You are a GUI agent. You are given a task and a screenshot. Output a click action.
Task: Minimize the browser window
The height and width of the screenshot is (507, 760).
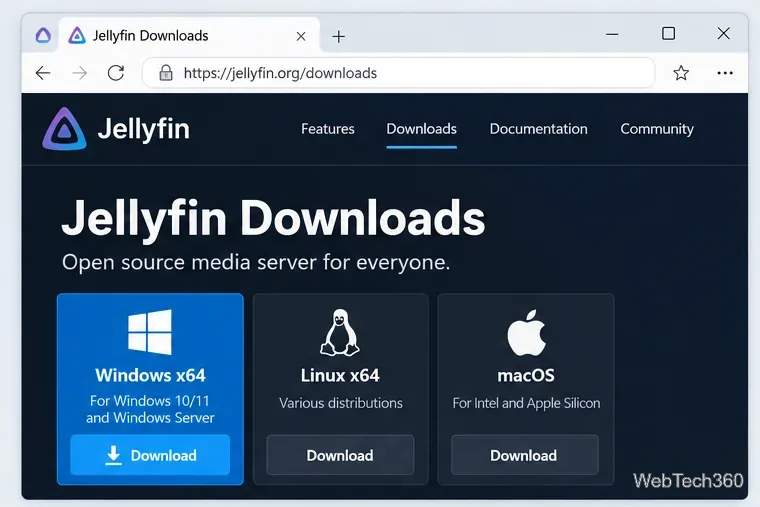click(612, 34)
